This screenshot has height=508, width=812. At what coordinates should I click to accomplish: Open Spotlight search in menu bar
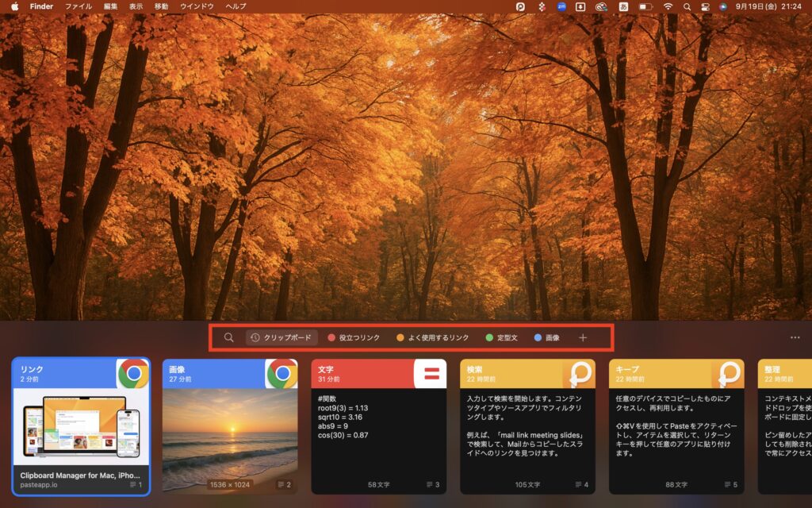pyautogui.click(x=686, y=6)
